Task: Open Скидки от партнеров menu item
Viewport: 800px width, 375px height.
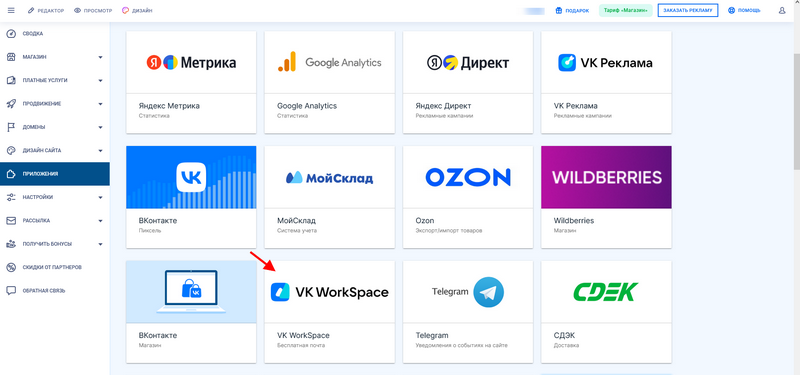Action: coord(55,267)
